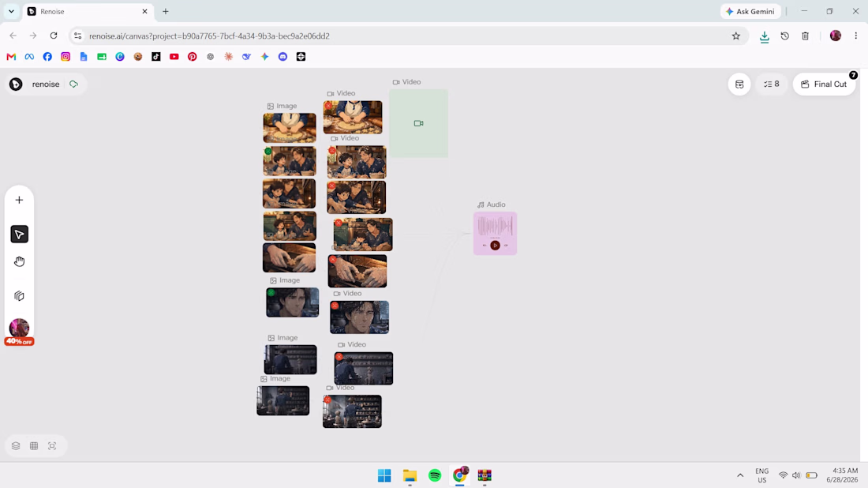The image size is (868, 488).
Task: Click the Audio node label
Action: coord(492,205)
